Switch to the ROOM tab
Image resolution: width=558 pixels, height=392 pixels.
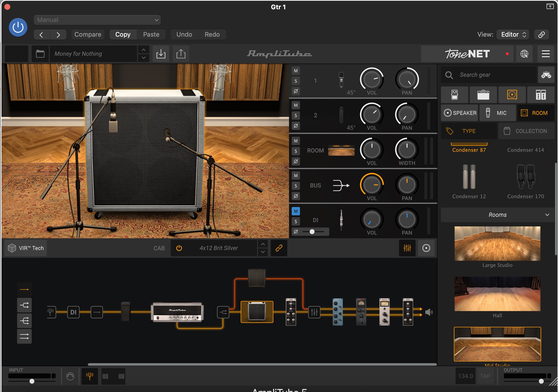click(536, 113)
